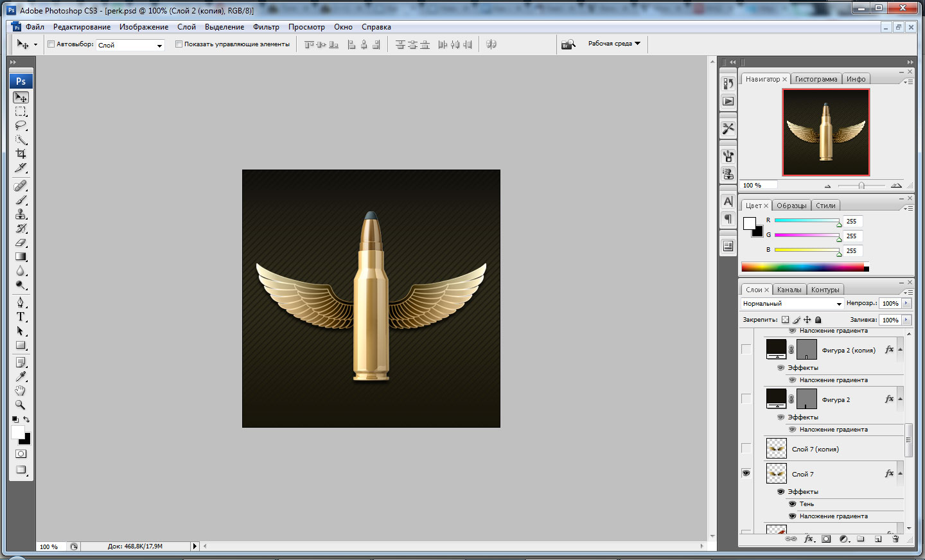Switch to the Каналы tab
Screen dimensions: 925x560
tap(789, 290)
